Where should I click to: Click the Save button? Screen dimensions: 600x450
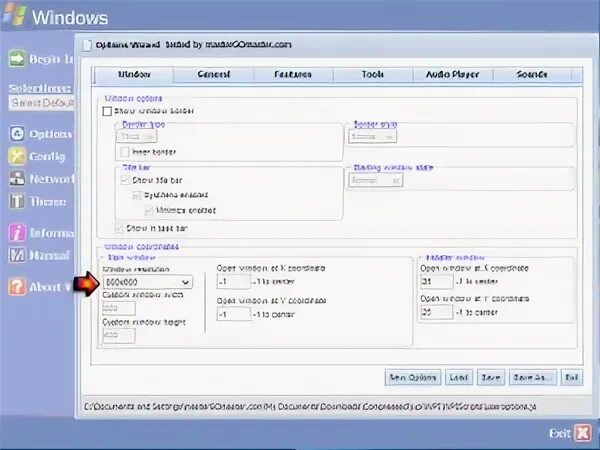tap(491, 378)
